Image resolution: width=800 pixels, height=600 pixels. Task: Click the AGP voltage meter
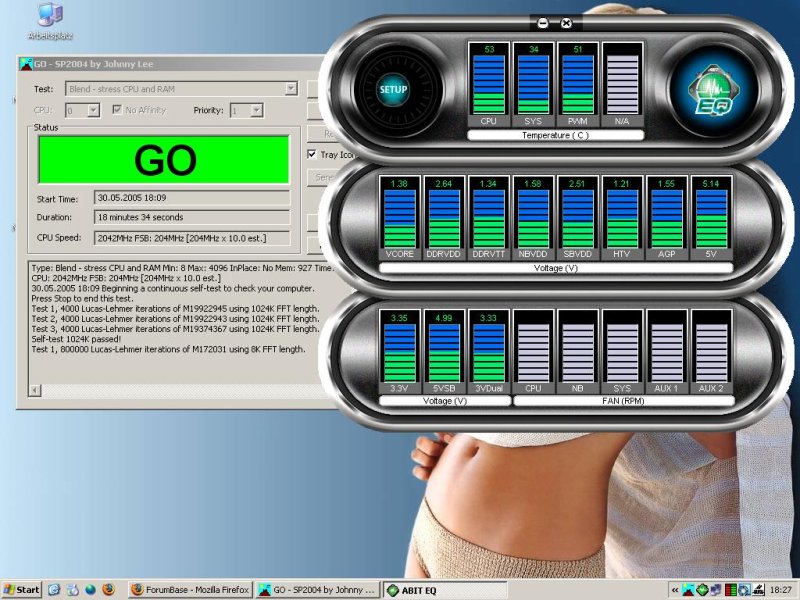(666, 218)
